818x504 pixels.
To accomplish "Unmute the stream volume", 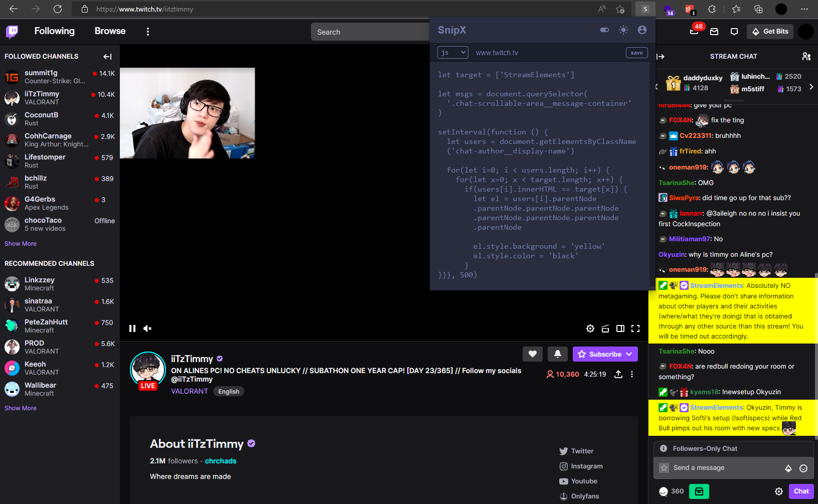I will pyautogui.click(x=147, y=328).
